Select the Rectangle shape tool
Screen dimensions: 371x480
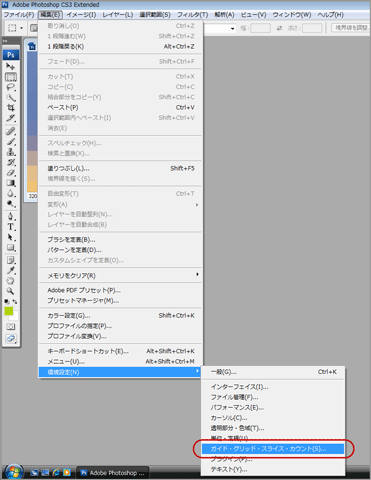click(x=11, y=247)
